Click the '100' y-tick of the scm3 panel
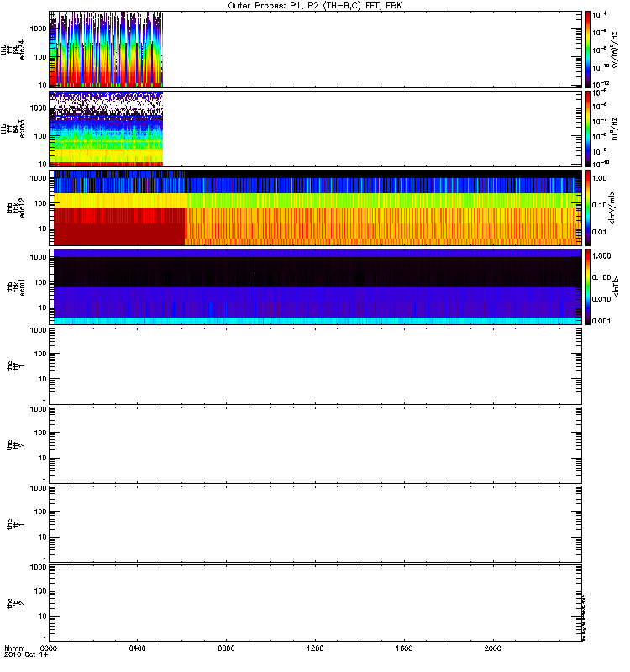The width and height of the screenshot is (630, 672). pyautogui.click(x=40, y=136)
